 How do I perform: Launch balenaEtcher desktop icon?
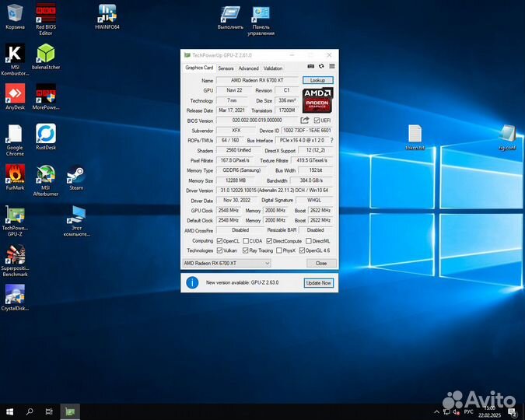[46, 57]
